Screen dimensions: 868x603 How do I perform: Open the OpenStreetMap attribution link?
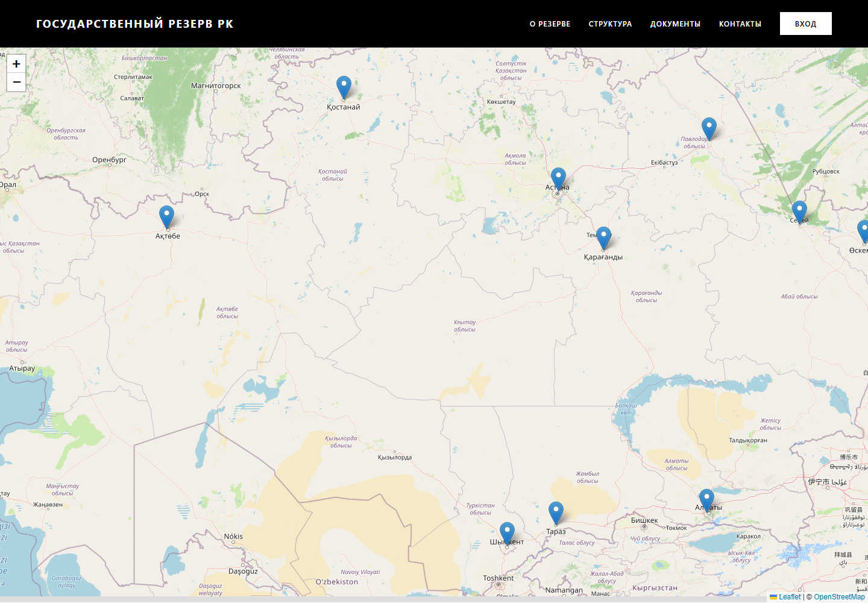pyautogui.click(x=839, y=597)
